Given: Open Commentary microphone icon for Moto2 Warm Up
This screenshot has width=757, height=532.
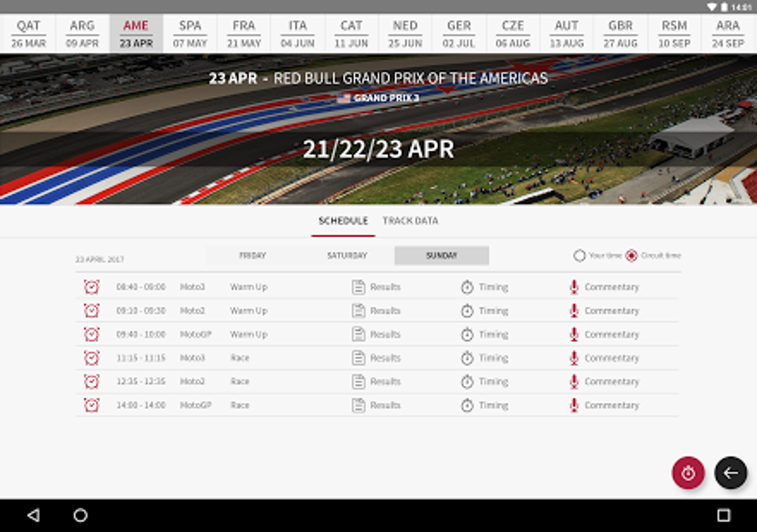Looking at the screenshot, I should tap(574, 310).
